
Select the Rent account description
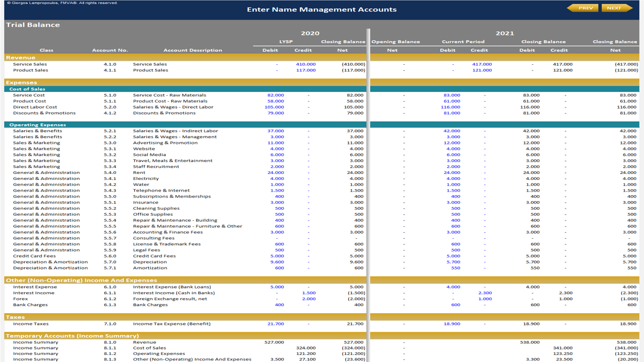(x=139, y=172)
